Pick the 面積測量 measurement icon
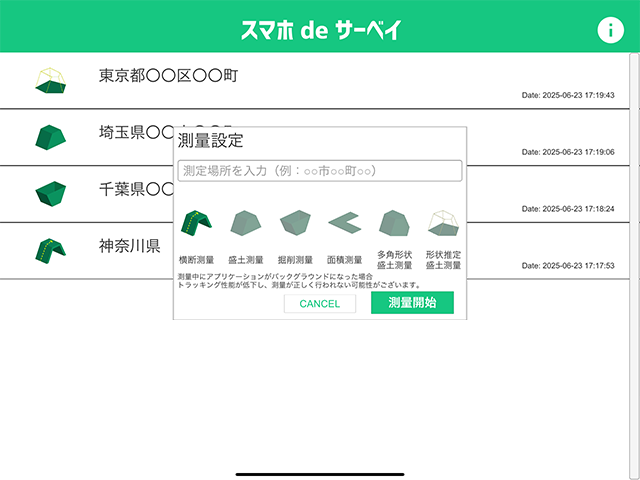This screenshot has width=640, height=480. click(345, 224)
